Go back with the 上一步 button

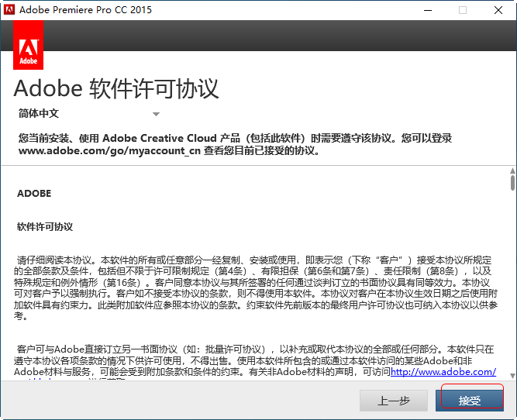393,400
